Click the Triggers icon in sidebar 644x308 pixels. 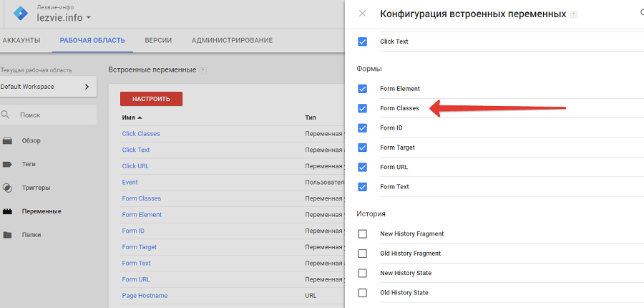tap(7, 188)
